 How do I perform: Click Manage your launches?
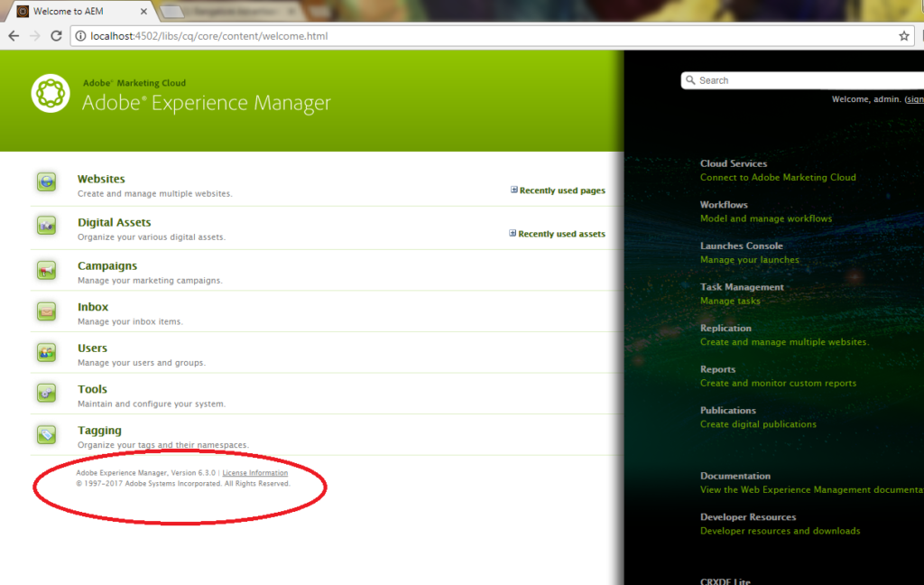click(x=750, y=260)
